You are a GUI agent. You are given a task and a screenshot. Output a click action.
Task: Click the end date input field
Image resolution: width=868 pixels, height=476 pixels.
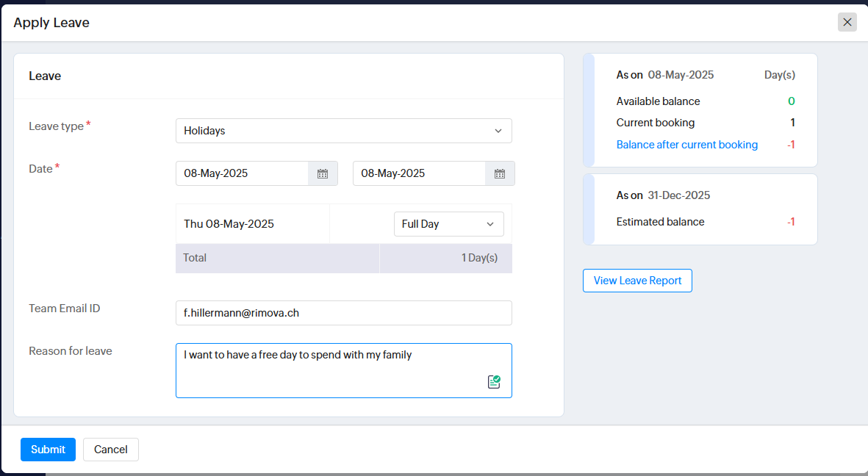point(419,173)
